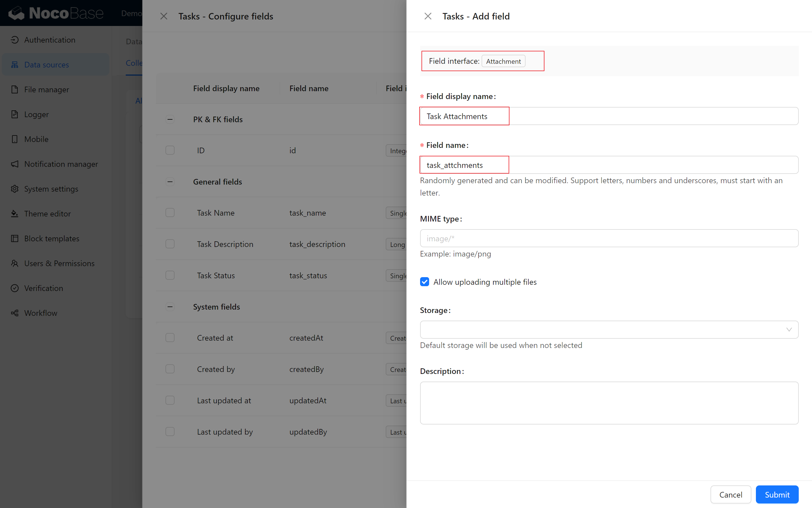Open Workflow in the sidebar menu
The image size is (812, 508).
click(x=56, y=313)
